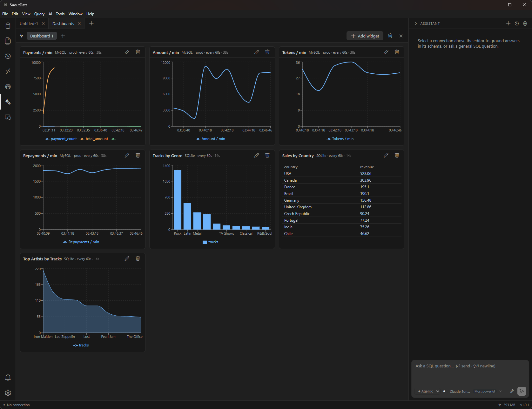Image resolution: width=532 pixels, height=409 pixels.
Task: Open the AI sparkle sidebar icon
Action: [8, 102]
